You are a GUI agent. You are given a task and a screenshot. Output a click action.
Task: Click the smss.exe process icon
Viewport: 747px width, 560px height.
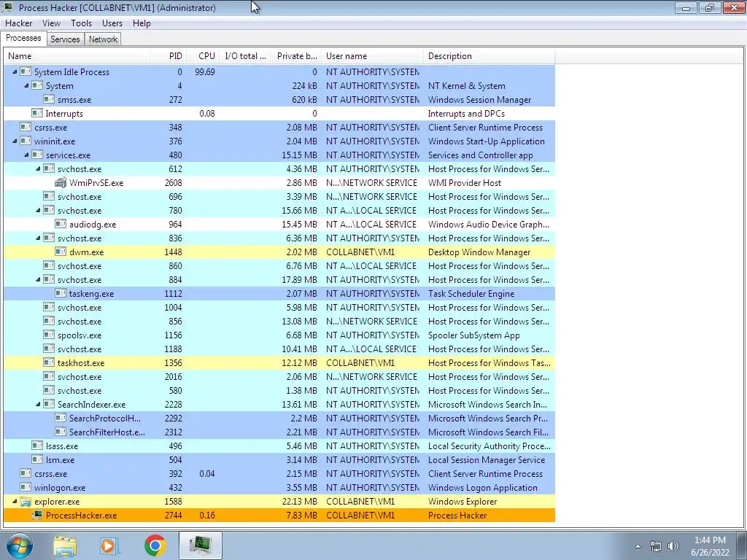[x=49, y=99]
